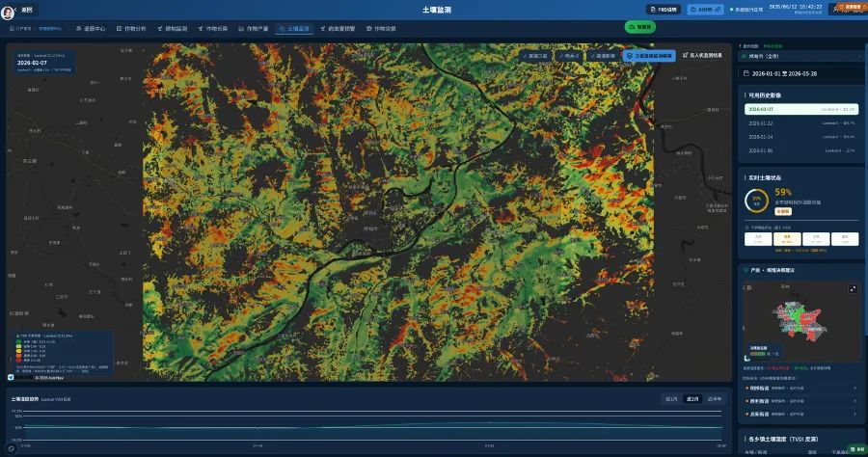Toggle the 哨兵-2 layer checkbox

point(568,56)
